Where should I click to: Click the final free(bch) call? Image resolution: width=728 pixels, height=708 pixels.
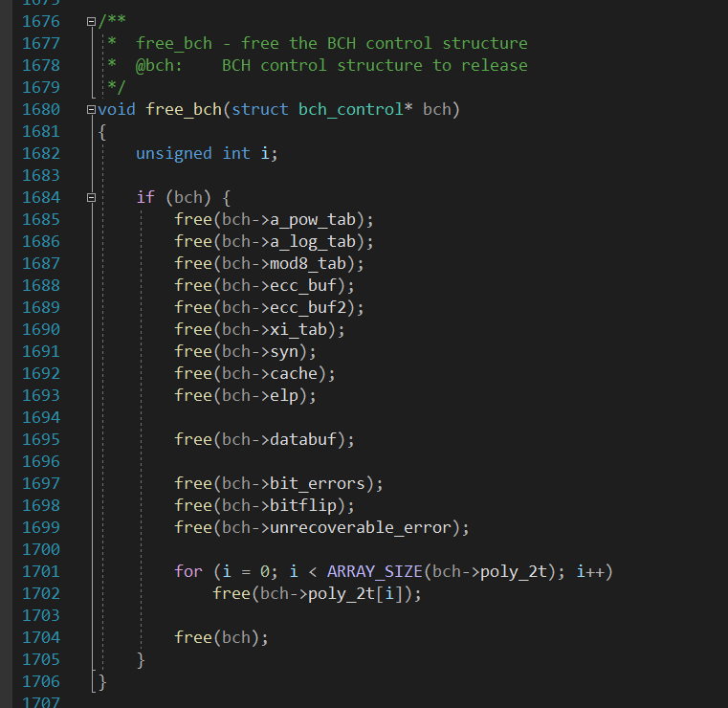pyautogui.click(x=221, y=637)
